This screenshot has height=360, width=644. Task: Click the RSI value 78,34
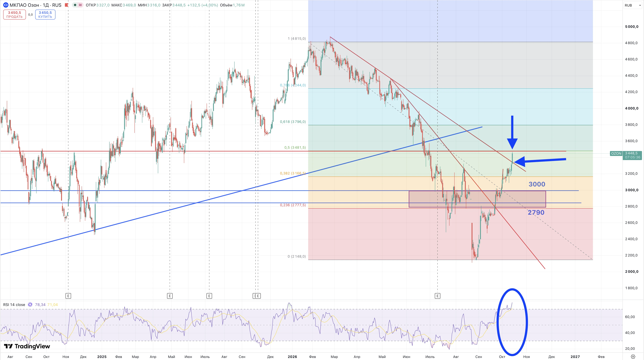coord(40,305)
